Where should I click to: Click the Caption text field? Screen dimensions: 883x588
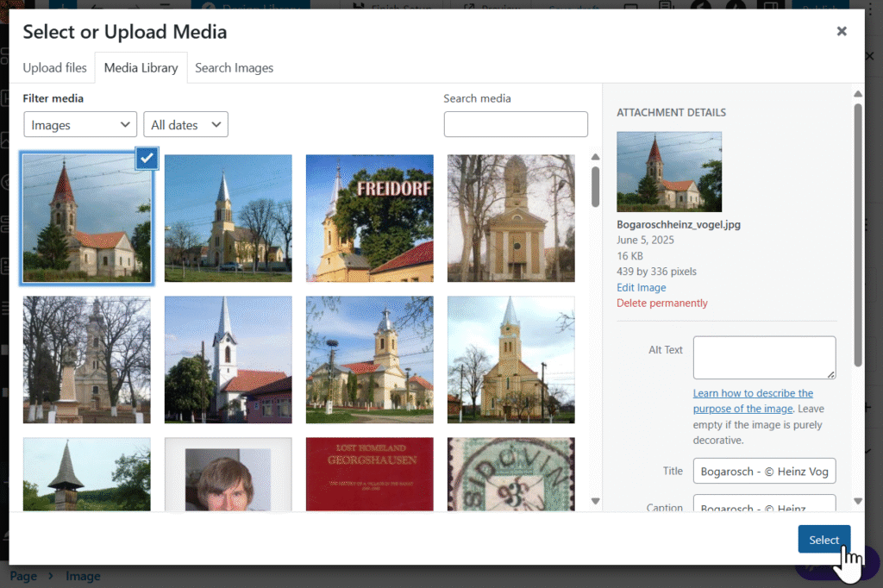coord(764,503)
